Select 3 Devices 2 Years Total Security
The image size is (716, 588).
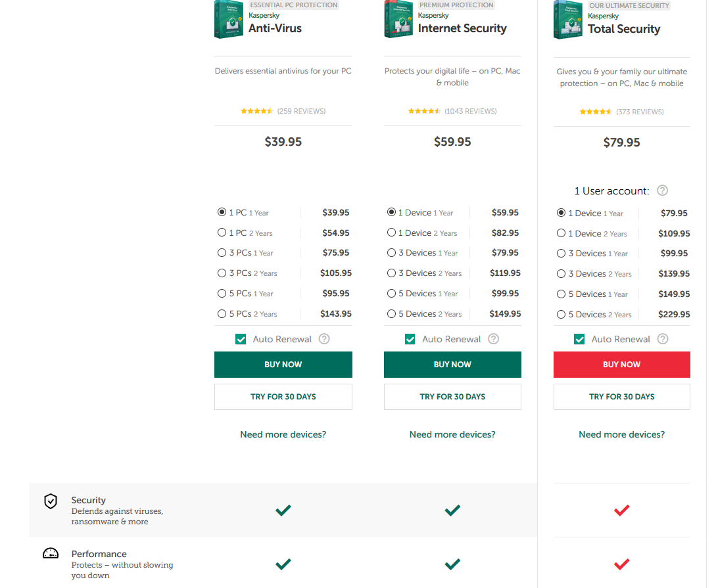561,274
